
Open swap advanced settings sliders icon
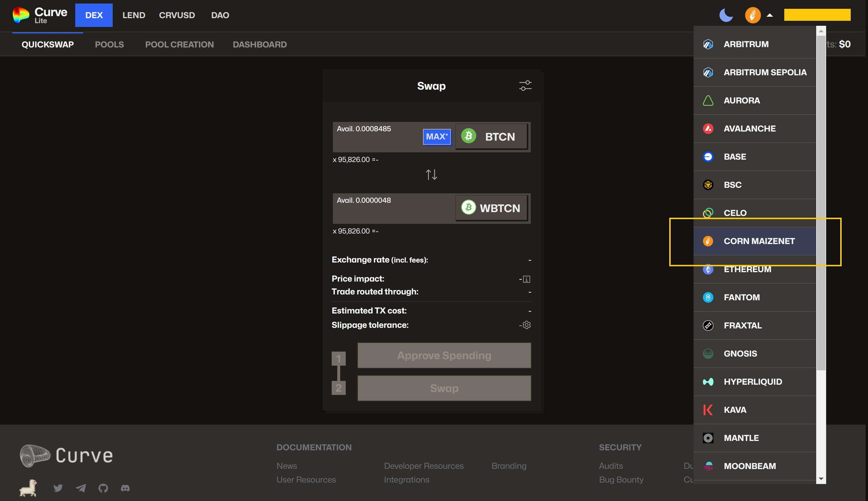tap(525, 86)
